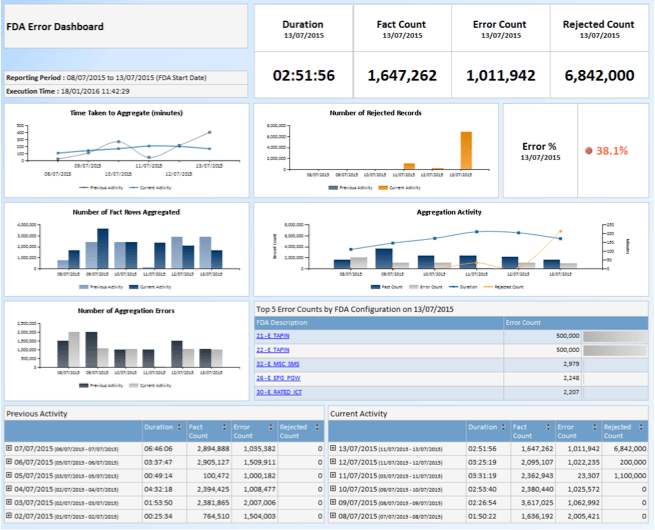Image resolution: width=655 pixels, height=530 pixels.
Task: Click the tallest 09/07/2015 bar in Fact Rows Aggregated
Action: (x=103, y=249)
